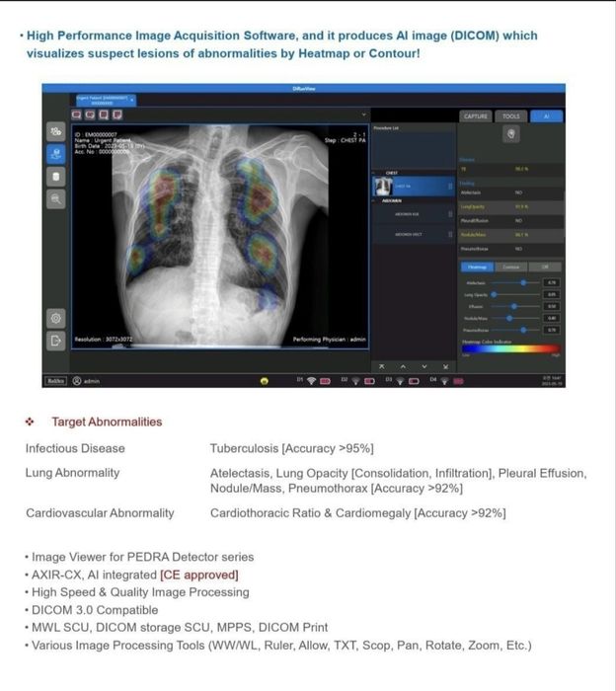This screenshot has width=616, height=691.
Task: Switch to the CAPTURE tab
Action: click(476, 116)
